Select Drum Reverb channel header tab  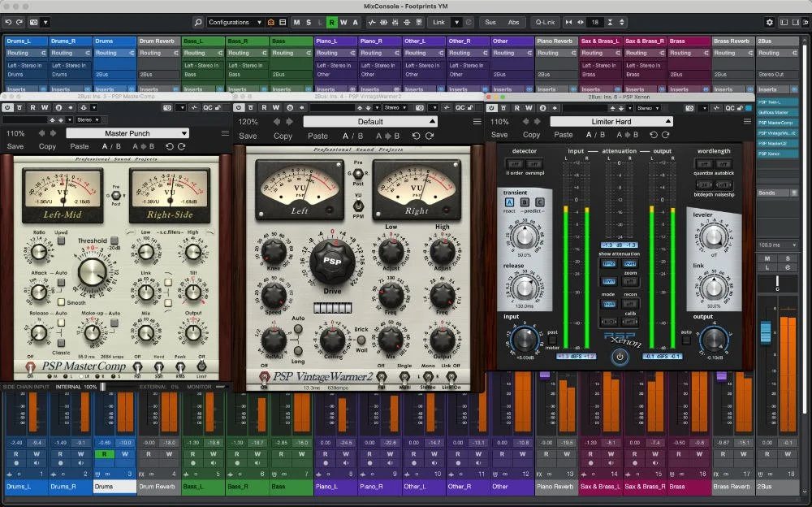[158, 41]
